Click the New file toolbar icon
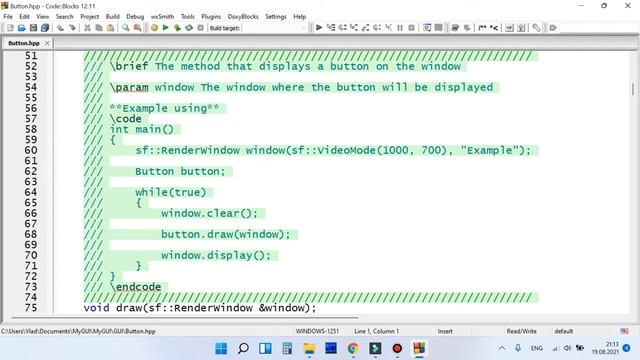The height and width of the screenshot is (360, 640). [x=10, y=28]
